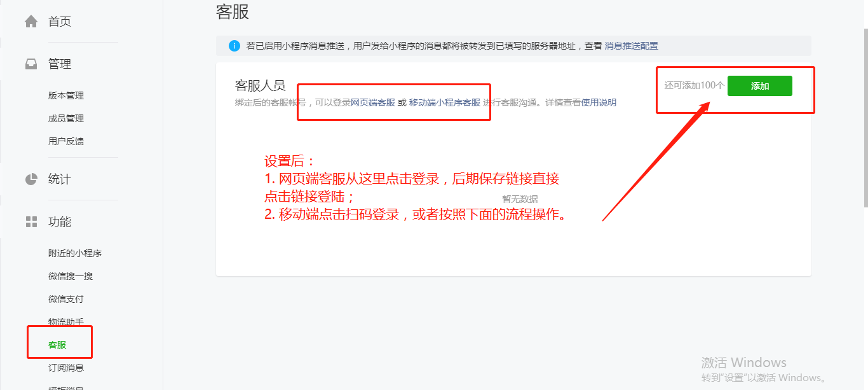868x390 pixels.
Task: Open 版本管理 in sidebar
Action: [x=66, y=95]
